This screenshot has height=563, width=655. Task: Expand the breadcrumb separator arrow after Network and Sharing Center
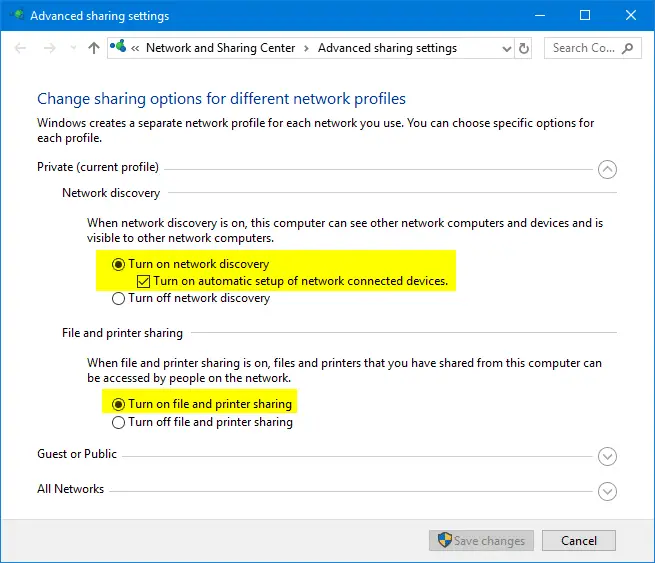coord(306,48)
